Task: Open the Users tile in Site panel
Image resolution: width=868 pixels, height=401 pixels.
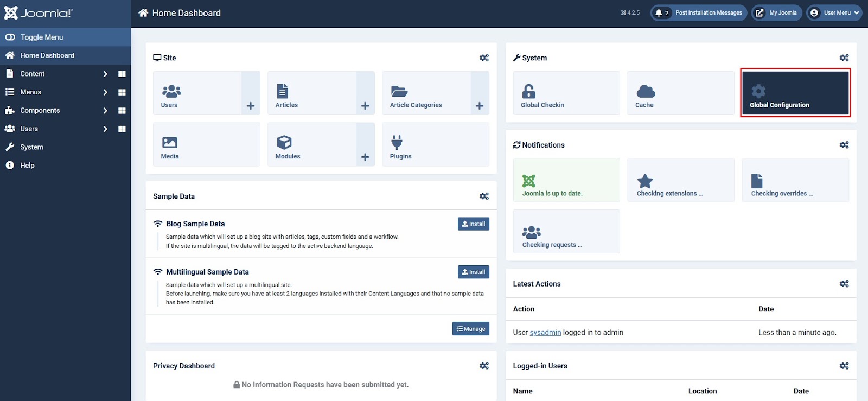Action: (x=197, y=93)
